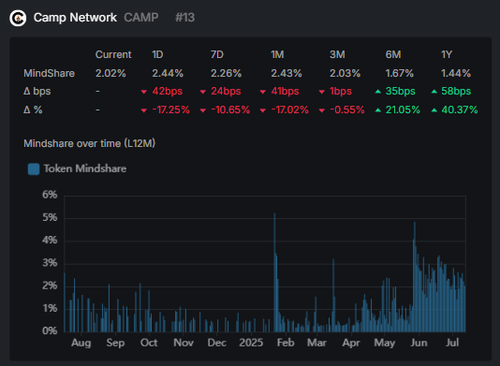
Task: Click the 1M mindshare value 2.43%
Action: (x=286, y=73)
